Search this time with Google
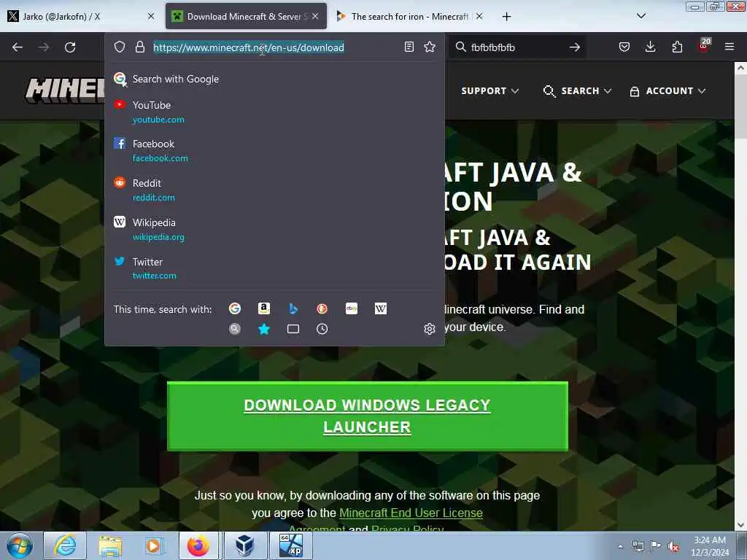 [235, 308]
